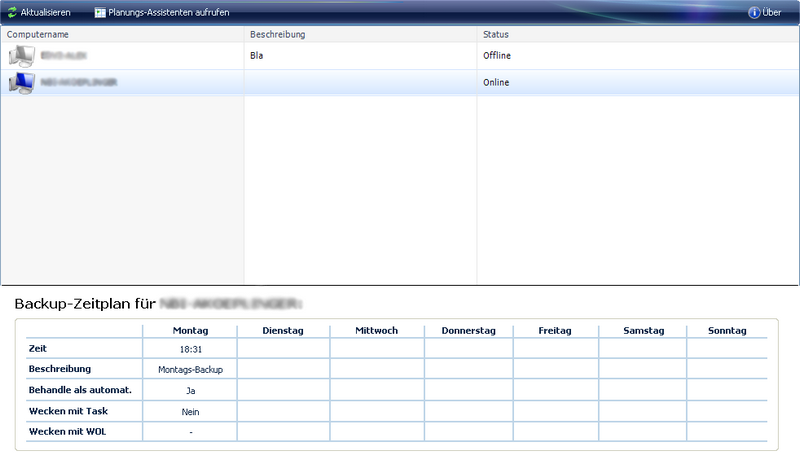This screenshot has height=460, width=800.
Task: Open the Über text link
Action: point(773,12)
